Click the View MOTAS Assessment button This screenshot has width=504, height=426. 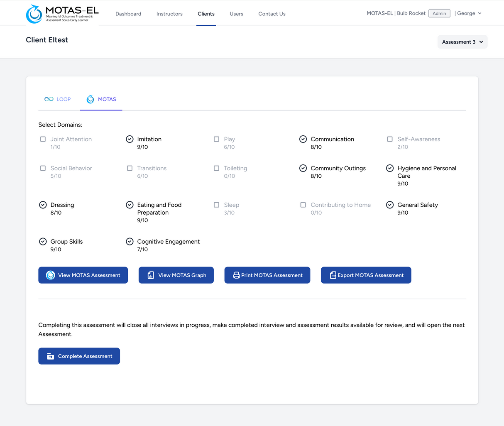(x=83, y=275)
